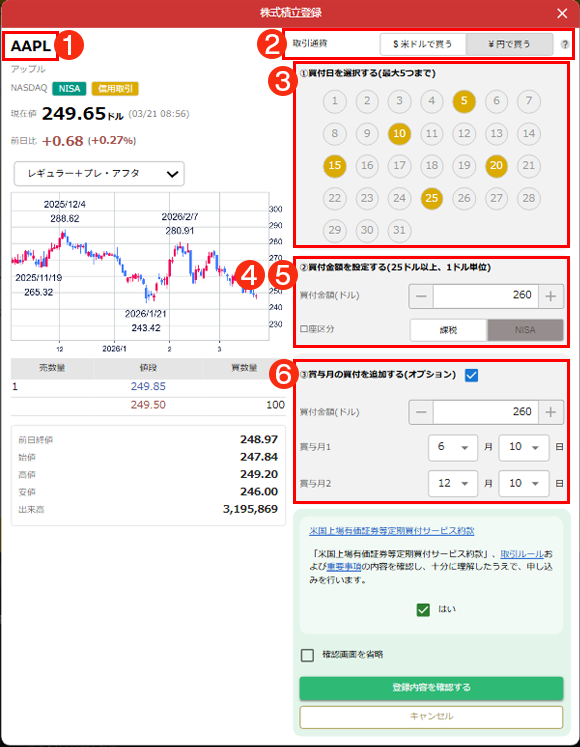The width and height of the screenshot is (580, 747).
Task: Select the taxable account type
Action: [x=448, y=330]
